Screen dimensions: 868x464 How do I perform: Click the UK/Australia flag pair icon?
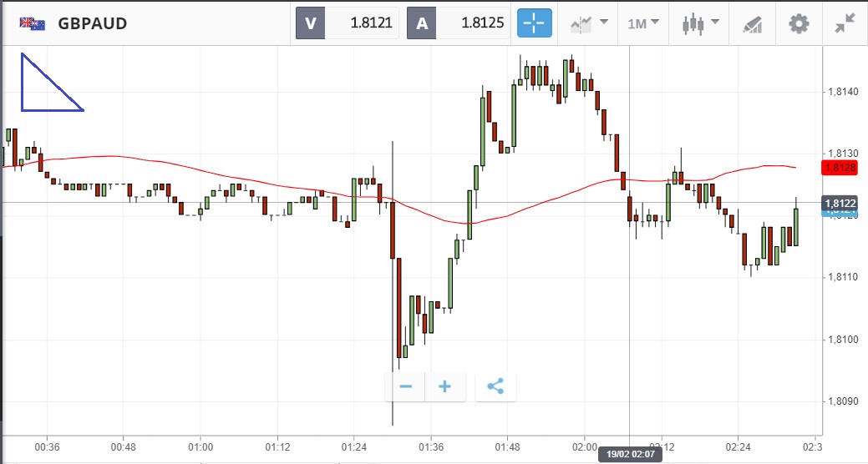click(x=33, y=23)
